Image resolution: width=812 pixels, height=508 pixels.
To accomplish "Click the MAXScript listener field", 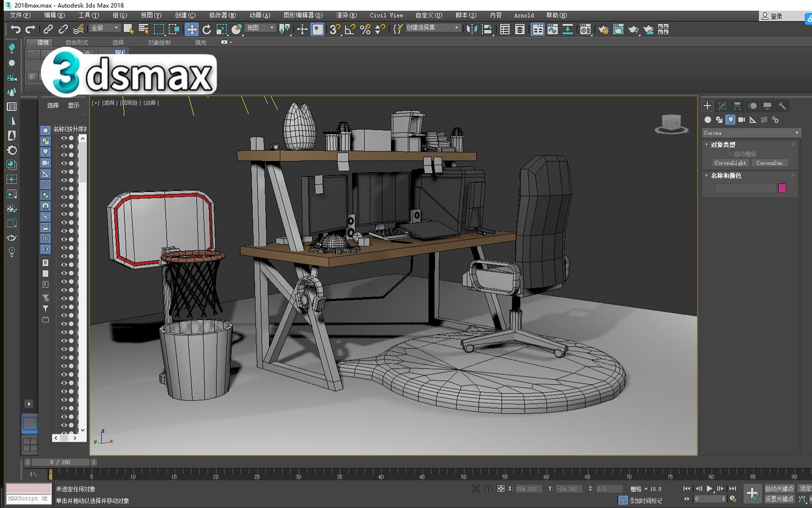I will [x=28, y=499].
